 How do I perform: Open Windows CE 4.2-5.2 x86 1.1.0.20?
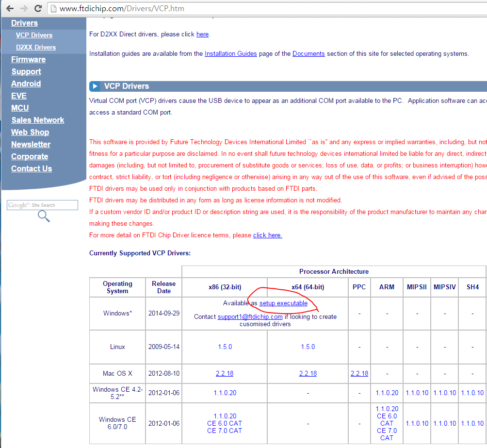[x=225, y=393]
